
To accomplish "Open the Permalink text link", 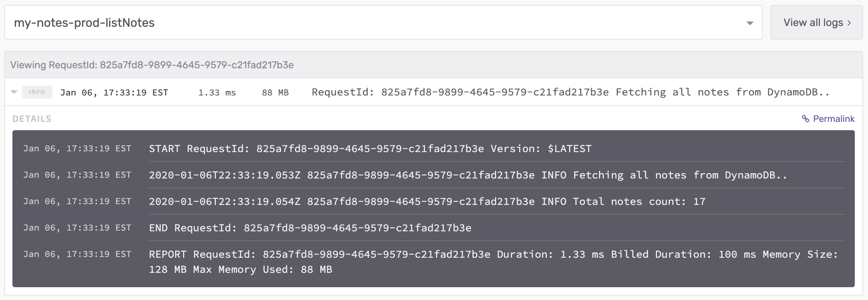I will point(833,119).
